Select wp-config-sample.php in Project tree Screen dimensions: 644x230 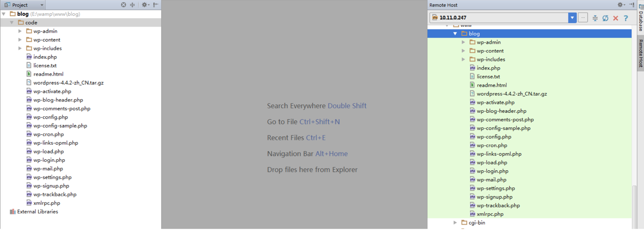tap(60, 126)
